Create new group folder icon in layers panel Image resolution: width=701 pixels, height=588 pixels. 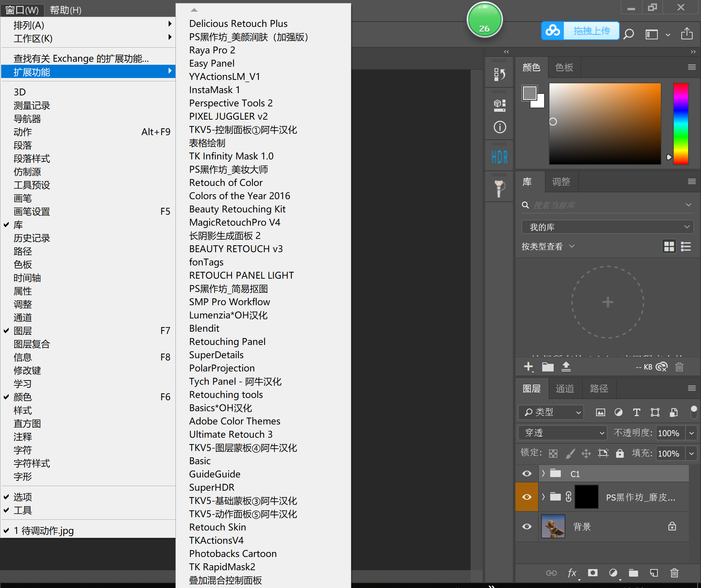pyautogui.click(x=634, y=573)
